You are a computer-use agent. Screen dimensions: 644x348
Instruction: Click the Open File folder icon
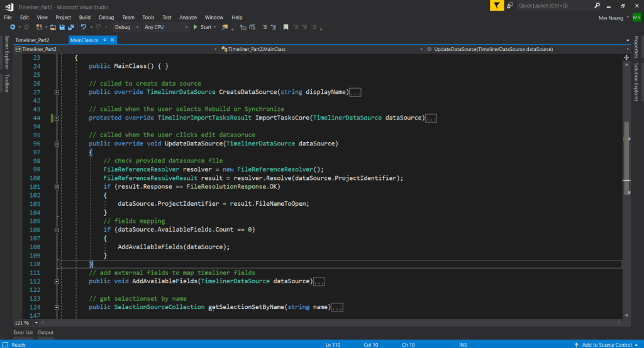tap(53, 27)
